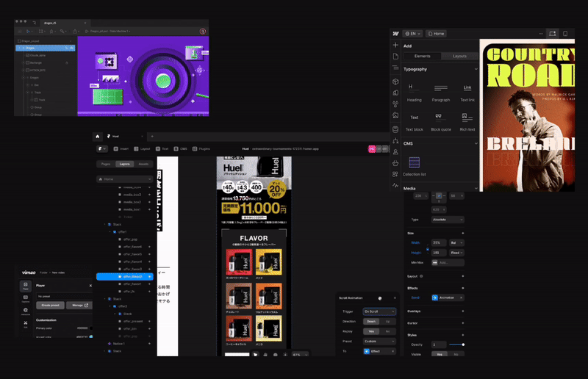Open the Pages icon in Webflow sidebar
The width and height of the screenshot is (588, 379).
(x=395, y=57)
